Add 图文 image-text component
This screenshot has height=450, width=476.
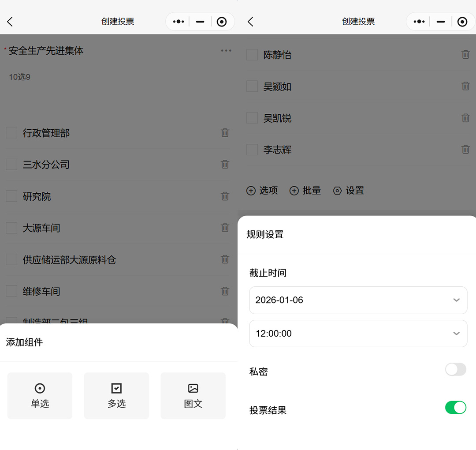193,396
